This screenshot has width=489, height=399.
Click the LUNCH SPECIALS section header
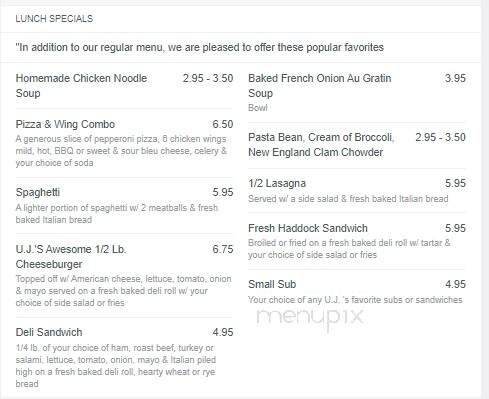tap(54, 19)
